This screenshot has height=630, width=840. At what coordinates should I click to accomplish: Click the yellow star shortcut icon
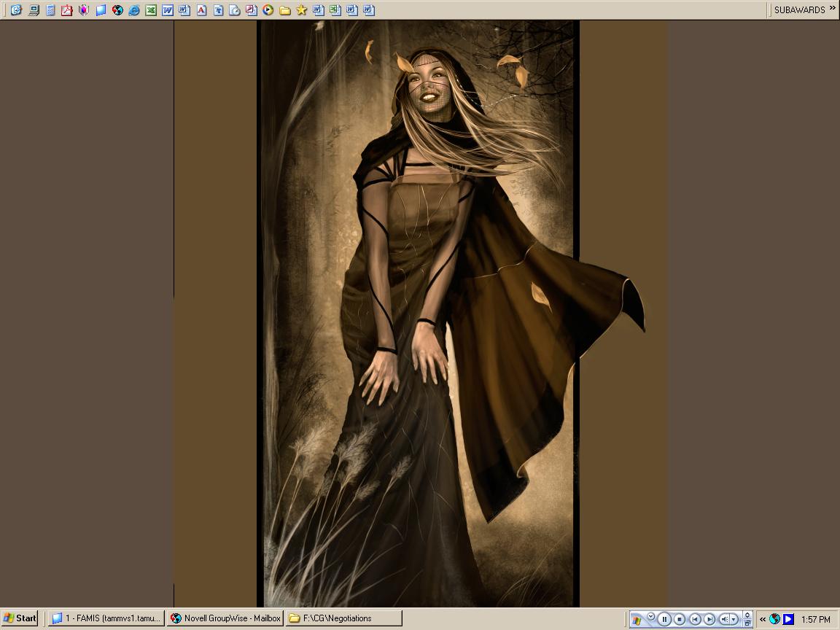(x=301, y=10)
